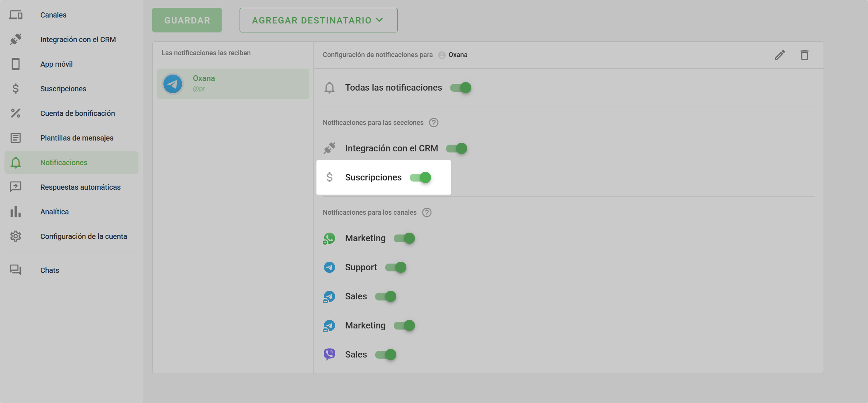Image resolution: width=868 pixels, height=403 pixels.
Task: Click the bell icon beside Todas las notificaciones
Action: point(330,88)
